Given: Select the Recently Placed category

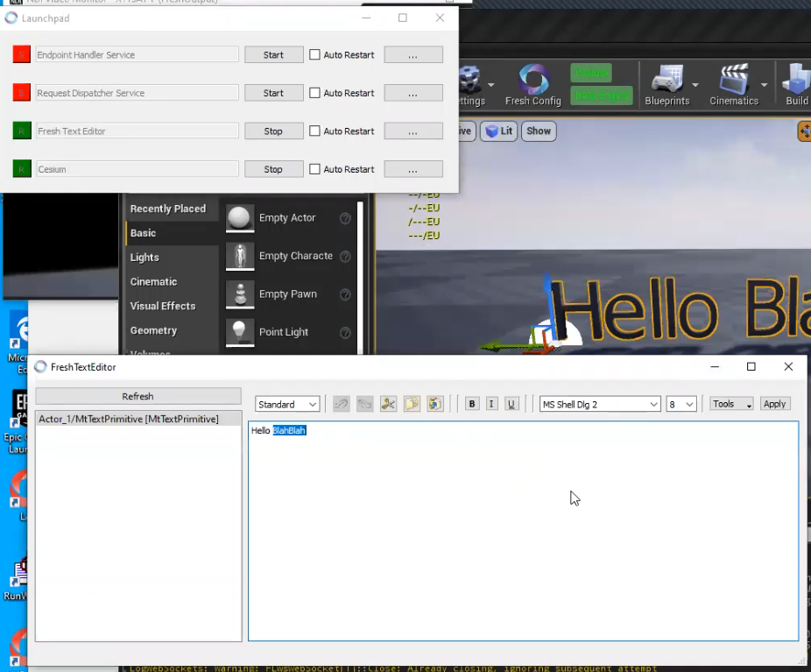Looking at the screenshot, I should click(172, 209).
